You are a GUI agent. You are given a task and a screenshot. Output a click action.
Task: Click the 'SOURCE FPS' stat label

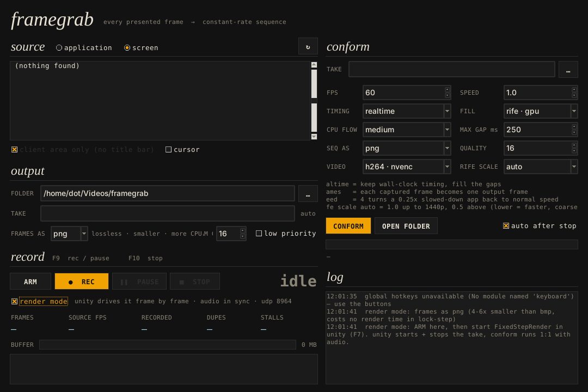point(87,317)
